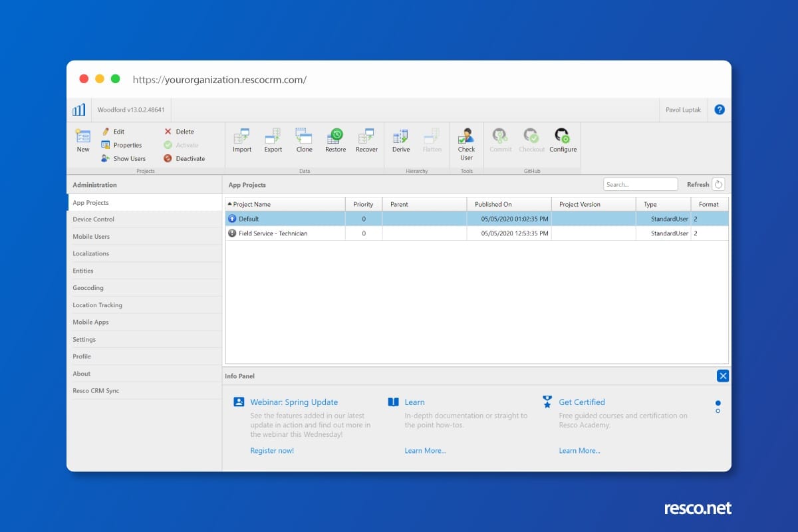Delete the selected project
Image resolution: width=798 pixels, height=532 pixels.
coord(179,132)
